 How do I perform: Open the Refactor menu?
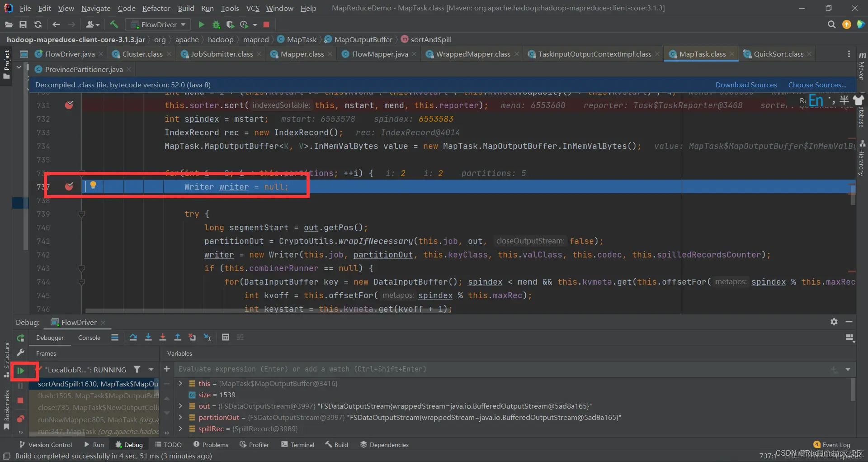coord(156,8)
